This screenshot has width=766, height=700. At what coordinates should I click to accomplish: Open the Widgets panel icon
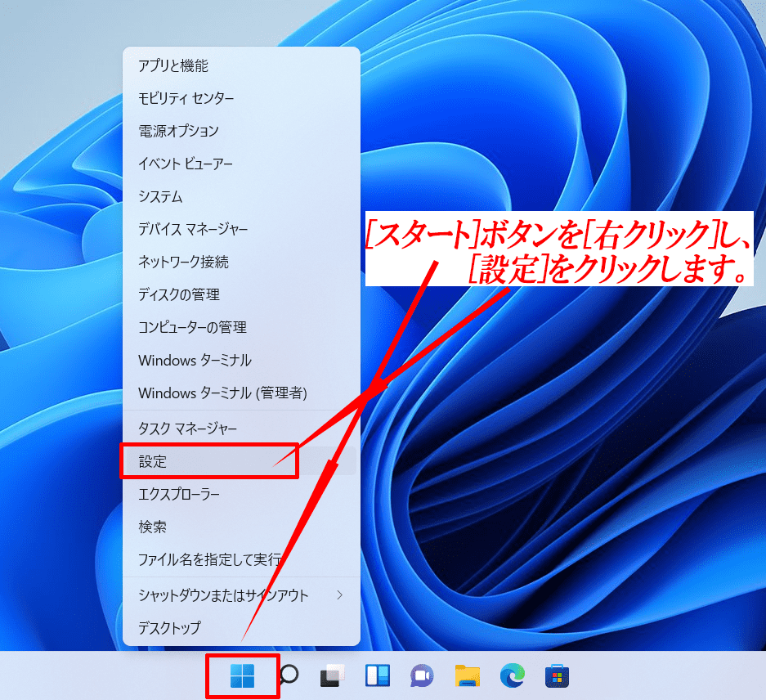tap(378, 675)
